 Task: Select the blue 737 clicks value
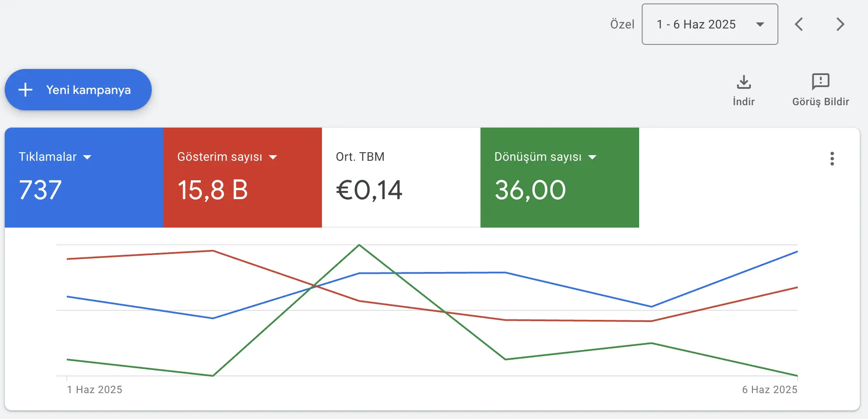pos(41,190)
